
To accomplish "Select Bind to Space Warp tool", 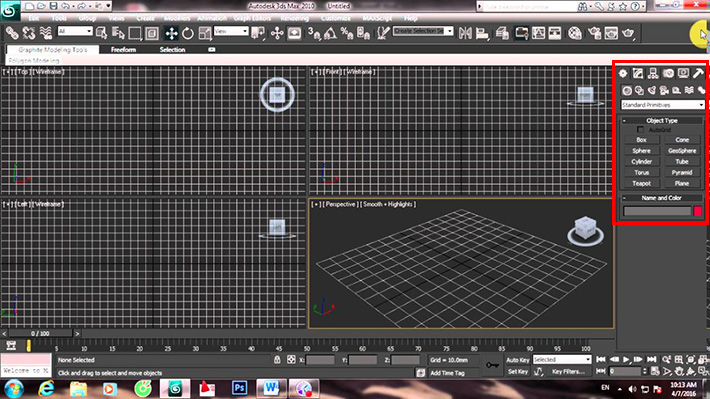I will coord(46,33).
